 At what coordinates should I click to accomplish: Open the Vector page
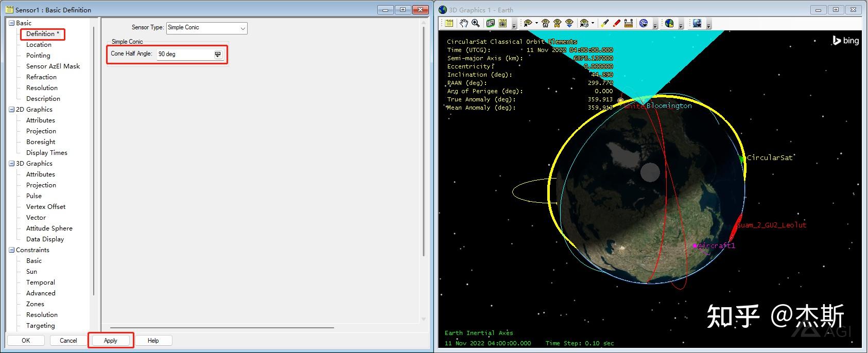36,218
